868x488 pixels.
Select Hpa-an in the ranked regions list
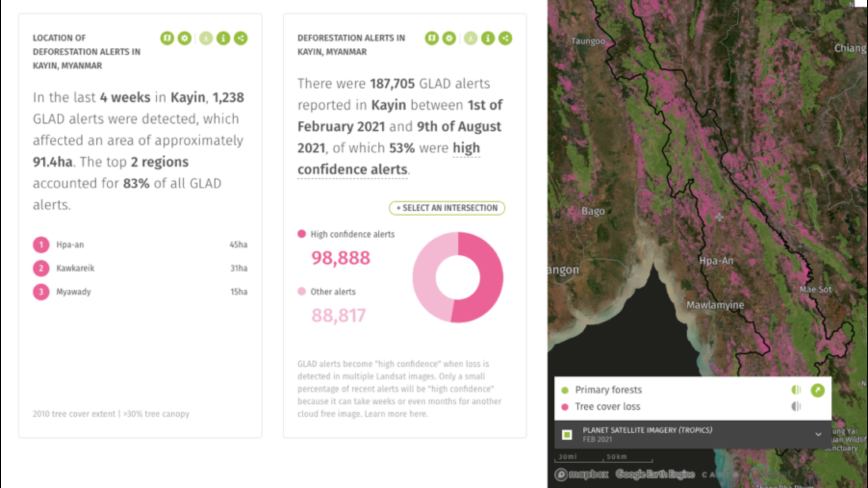[70, 244]
